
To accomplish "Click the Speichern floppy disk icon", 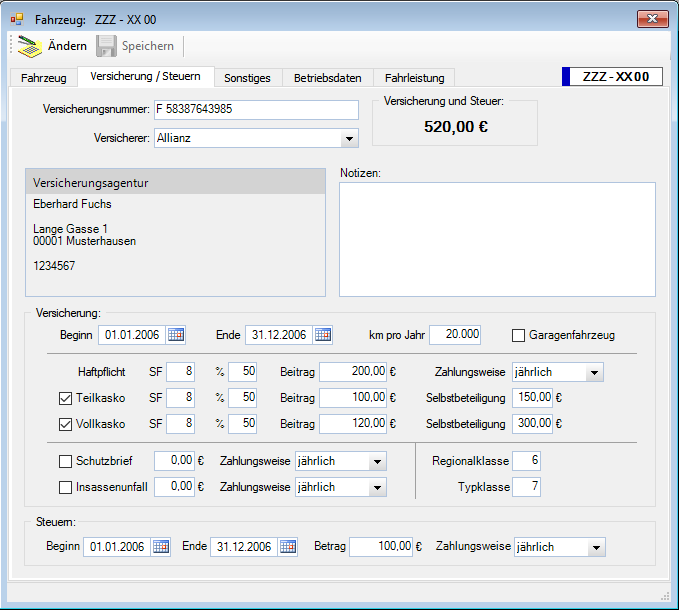I will pyautogui.click(x=106, y=46).
